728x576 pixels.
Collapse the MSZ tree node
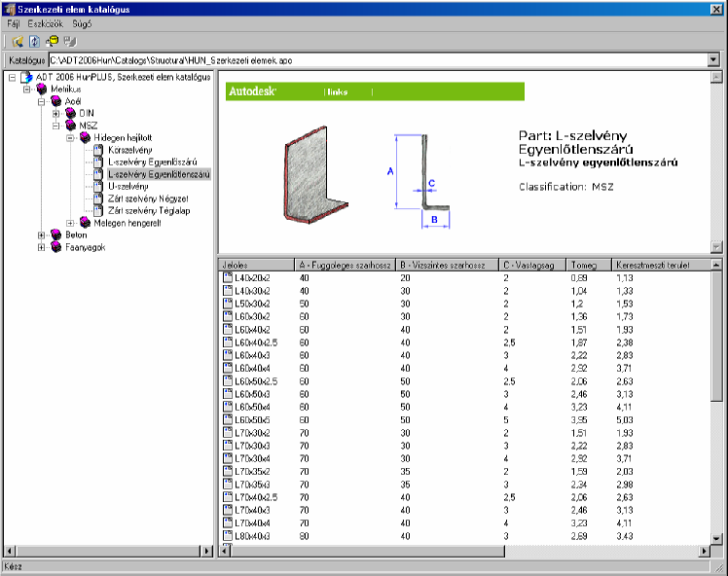click(55, 126)
